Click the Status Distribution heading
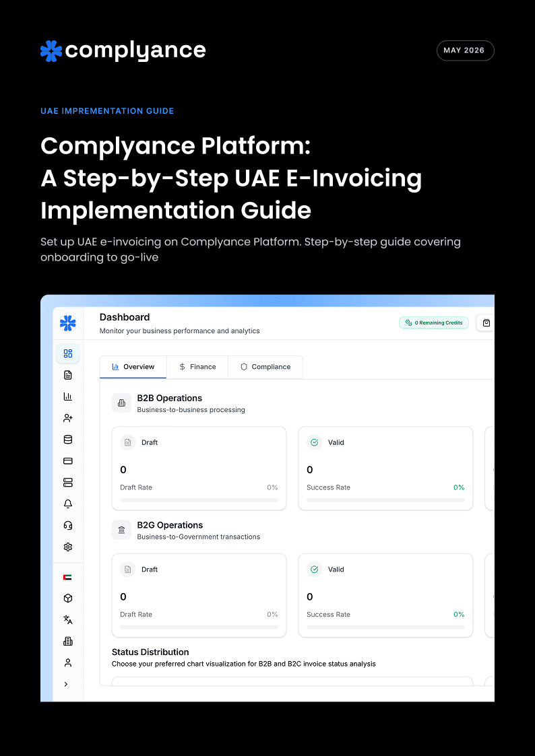This screenshot has height=756, width=535. [x=150, y=652]
